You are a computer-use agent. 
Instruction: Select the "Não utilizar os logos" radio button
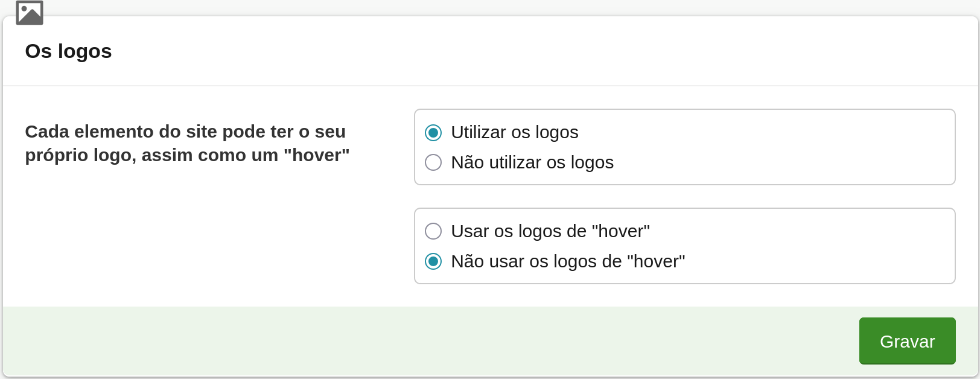point(433,162)
